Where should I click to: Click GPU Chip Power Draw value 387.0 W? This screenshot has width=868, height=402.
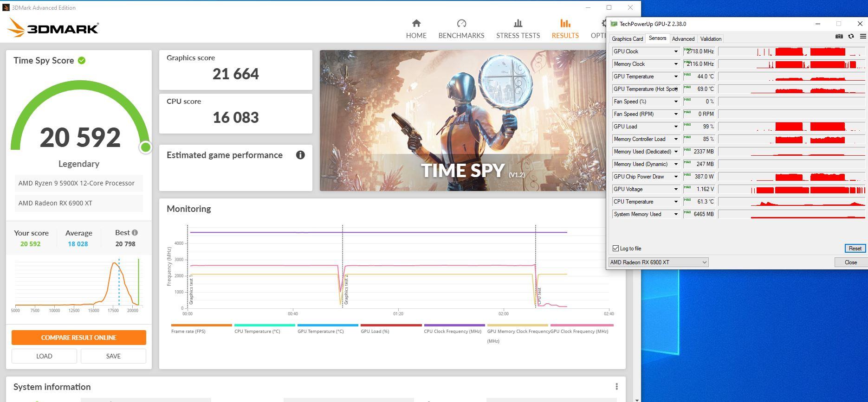700,177
